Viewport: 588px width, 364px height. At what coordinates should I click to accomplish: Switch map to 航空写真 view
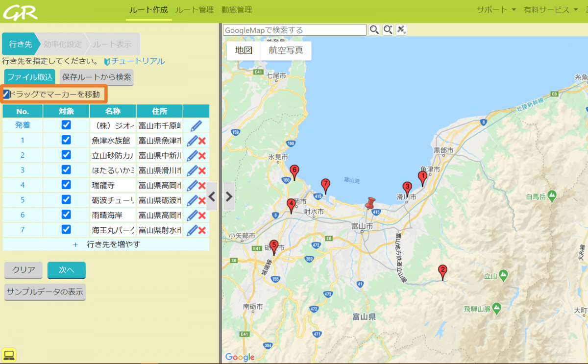pyautogui.click(x=286, y=50)
